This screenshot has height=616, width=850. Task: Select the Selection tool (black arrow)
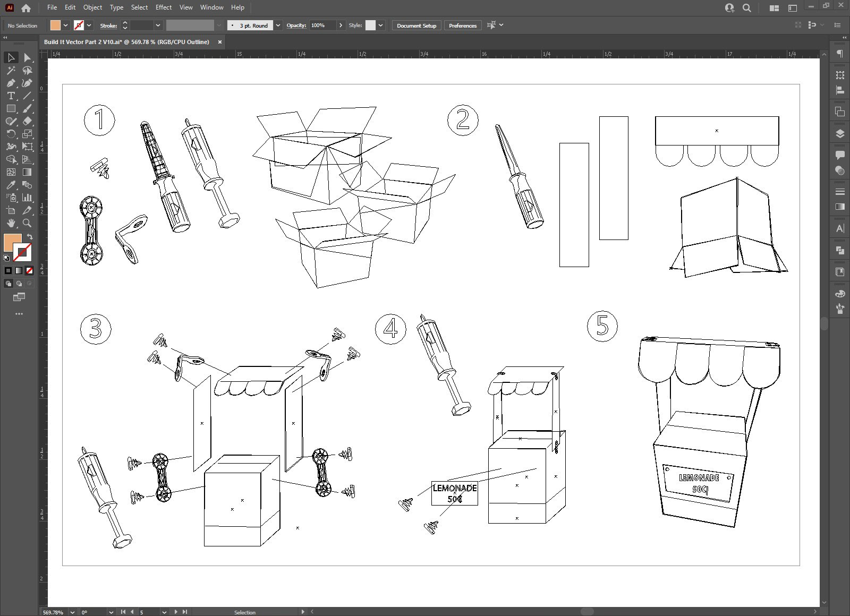(x=11, y=57)
